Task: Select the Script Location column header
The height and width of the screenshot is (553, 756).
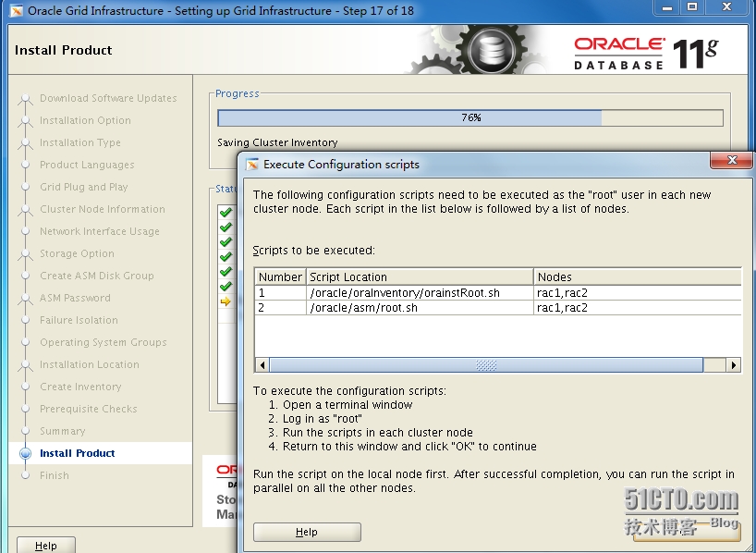Action: coord(420,277)
